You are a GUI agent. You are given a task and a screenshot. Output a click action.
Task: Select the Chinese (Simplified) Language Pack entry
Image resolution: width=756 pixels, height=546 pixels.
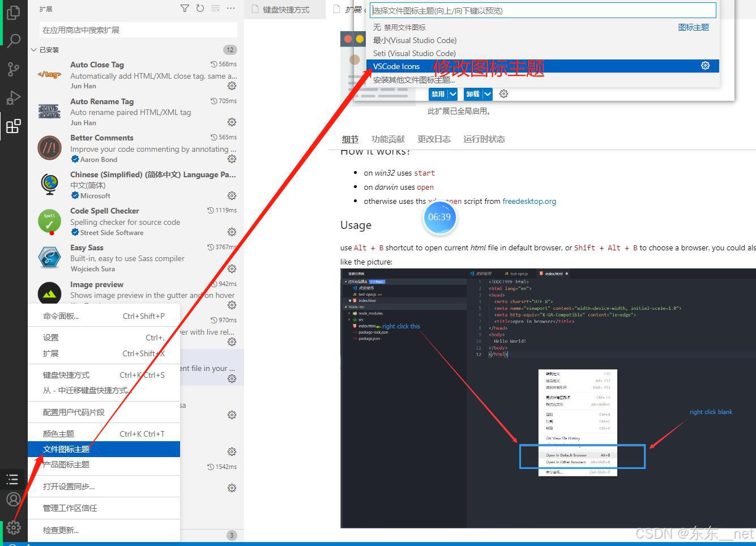point(136,185)
